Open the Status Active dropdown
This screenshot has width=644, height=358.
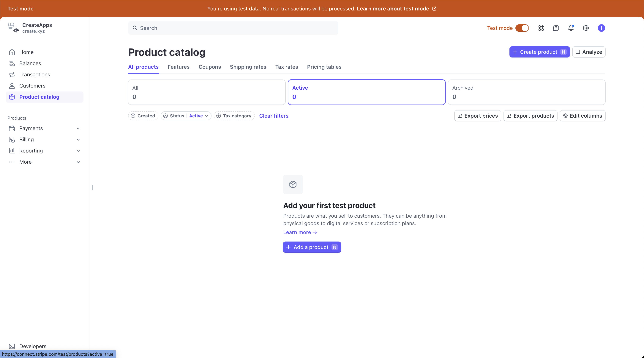tap(198, 116)
